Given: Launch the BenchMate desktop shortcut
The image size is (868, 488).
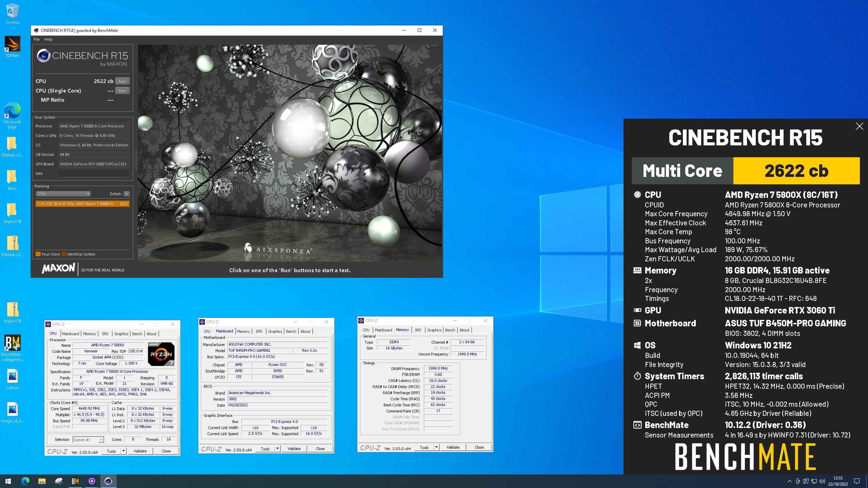Looking at the screenshot, I should (12, 348).
